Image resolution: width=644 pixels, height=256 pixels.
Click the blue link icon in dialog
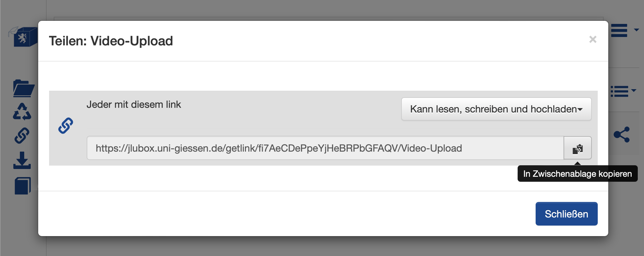(66, 126)
